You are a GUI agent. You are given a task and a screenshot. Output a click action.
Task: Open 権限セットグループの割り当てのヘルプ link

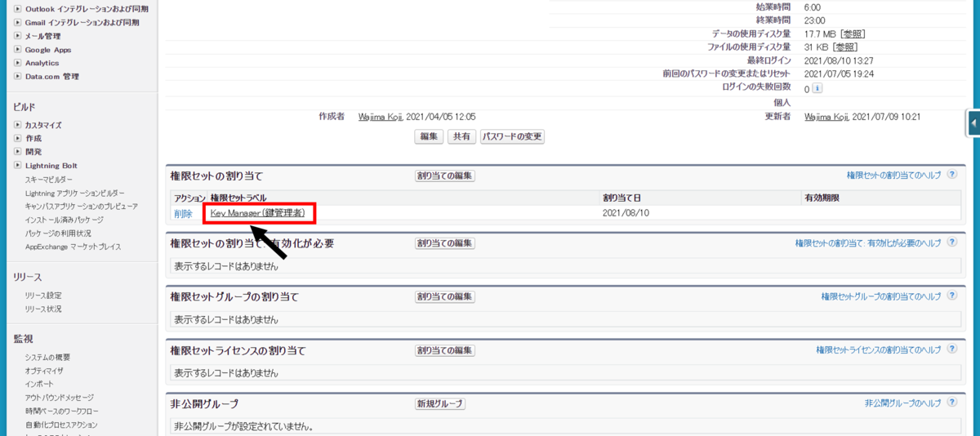pos(882,296)
